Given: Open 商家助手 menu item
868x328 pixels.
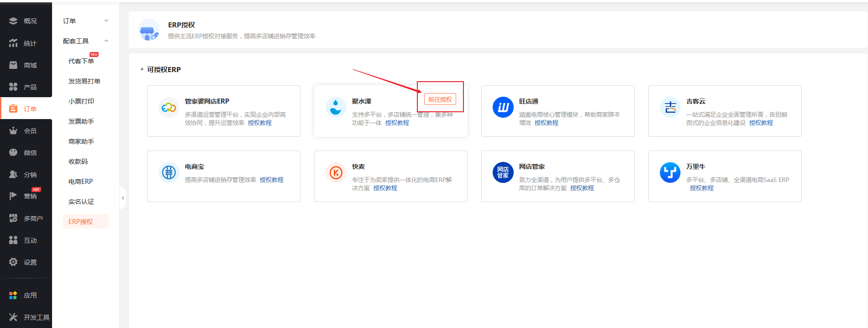Looking at the screenshot, I should coord(81,141).
